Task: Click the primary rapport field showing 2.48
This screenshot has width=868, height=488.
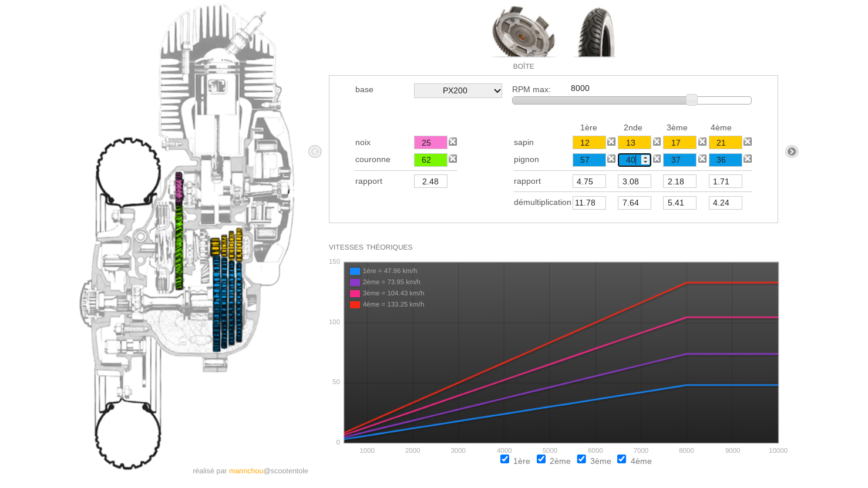Action: (x=430, y=181)
